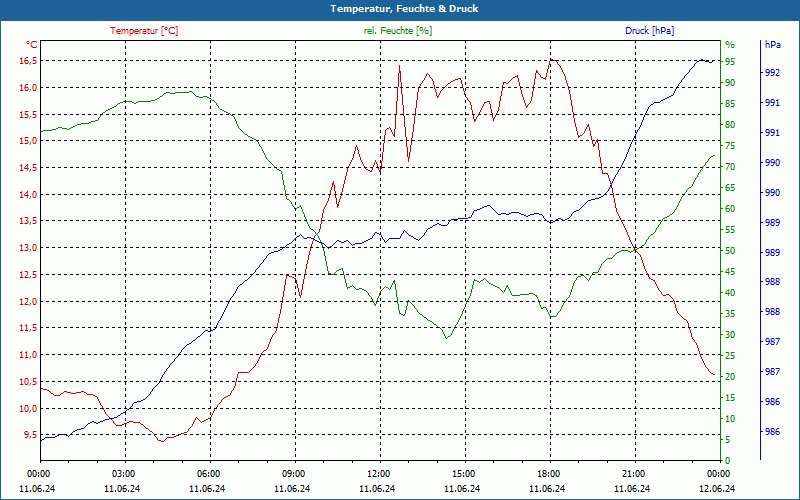Click the 15:00 time axis label
800x500 pixels.
464,473
